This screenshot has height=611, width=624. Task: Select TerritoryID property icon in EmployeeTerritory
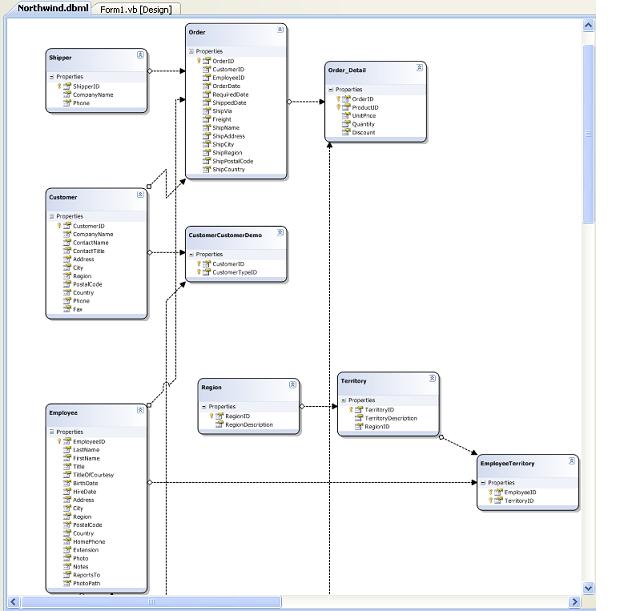[498, 500]
